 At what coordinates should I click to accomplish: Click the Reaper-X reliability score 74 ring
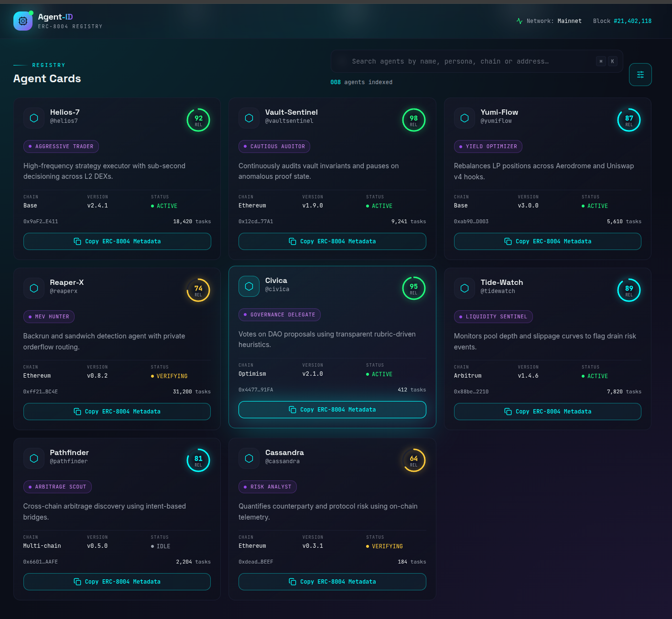198,290
